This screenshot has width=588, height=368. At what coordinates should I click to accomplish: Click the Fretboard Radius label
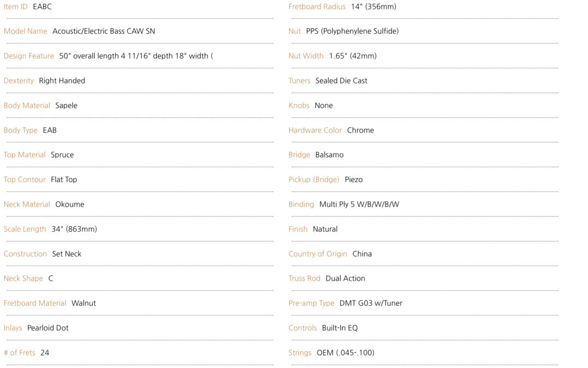point(317,7)
